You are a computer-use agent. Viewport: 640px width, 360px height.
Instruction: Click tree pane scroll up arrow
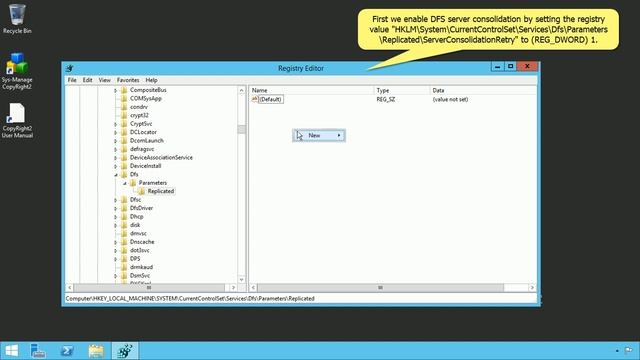coord(241,90)
